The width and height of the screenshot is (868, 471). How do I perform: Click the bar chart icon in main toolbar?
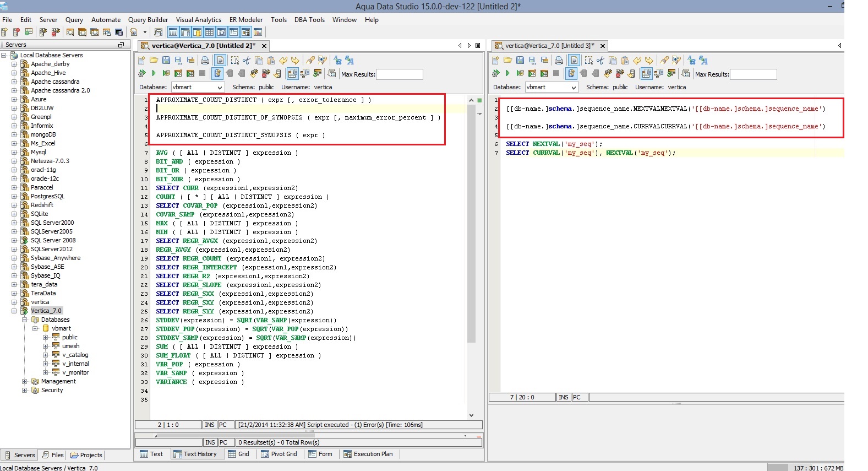point(258,33)
